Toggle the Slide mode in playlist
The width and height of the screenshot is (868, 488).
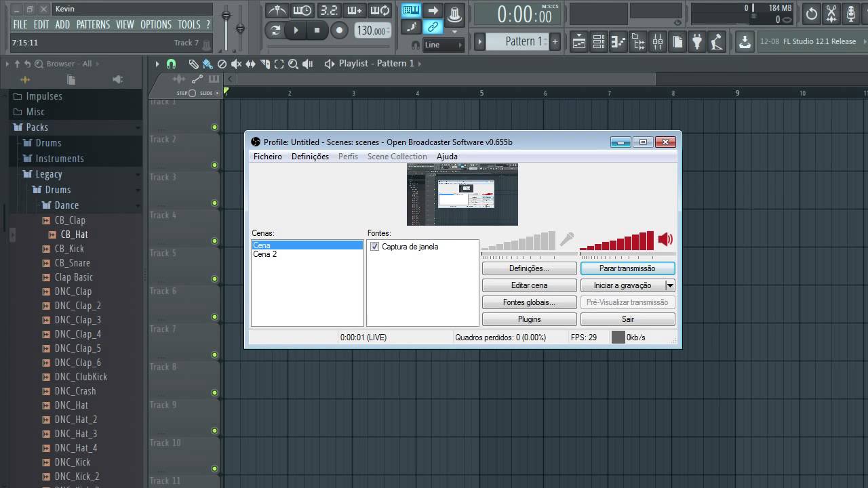point(217,93)
